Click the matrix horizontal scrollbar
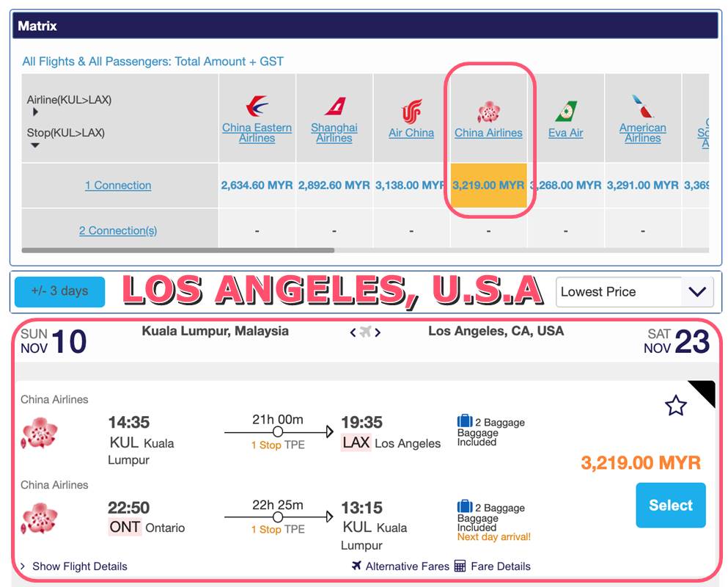Viewport: 728px width, 587px height. 178,250
